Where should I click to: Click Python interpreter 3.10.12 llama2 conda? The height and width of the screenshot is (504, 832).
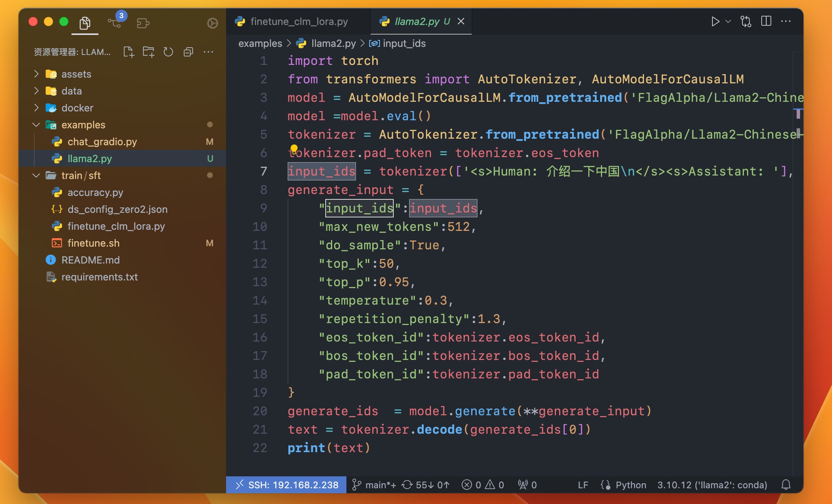[712, 485]
